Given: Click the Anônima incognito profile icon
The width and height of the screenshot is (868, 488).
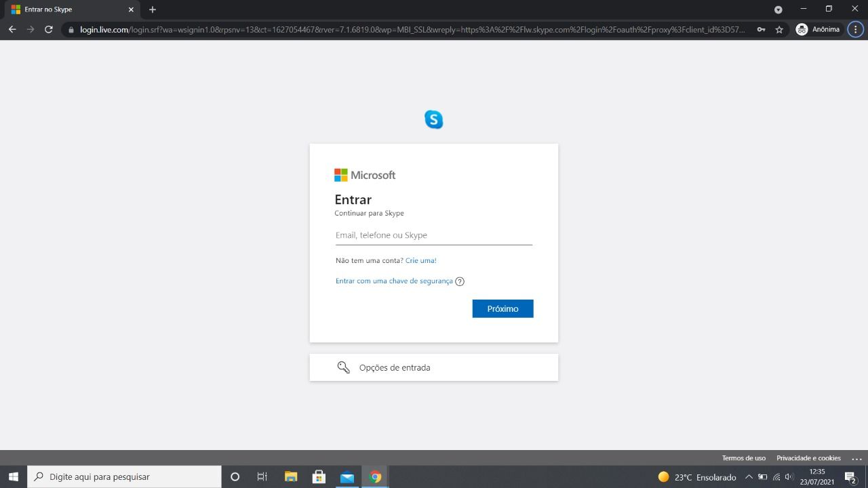Looking at the screenshot, I should coord(800,29).
